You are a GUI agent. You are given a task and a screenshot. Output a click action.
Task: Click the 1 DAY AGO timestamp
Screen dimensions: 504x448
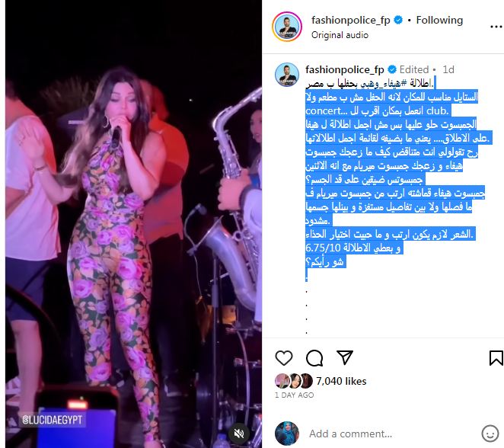[x=294, y=395]
